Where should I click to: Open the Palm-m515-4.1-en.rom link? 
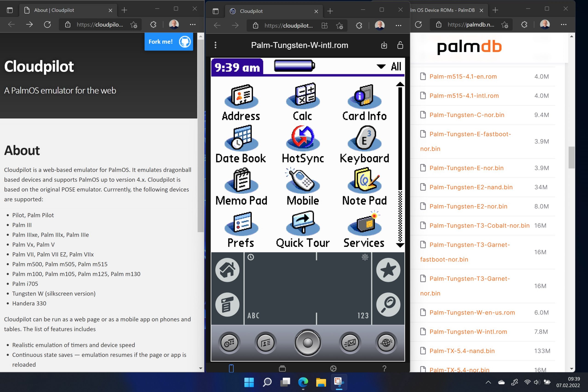pyautogui.click(x=463, y=76)
